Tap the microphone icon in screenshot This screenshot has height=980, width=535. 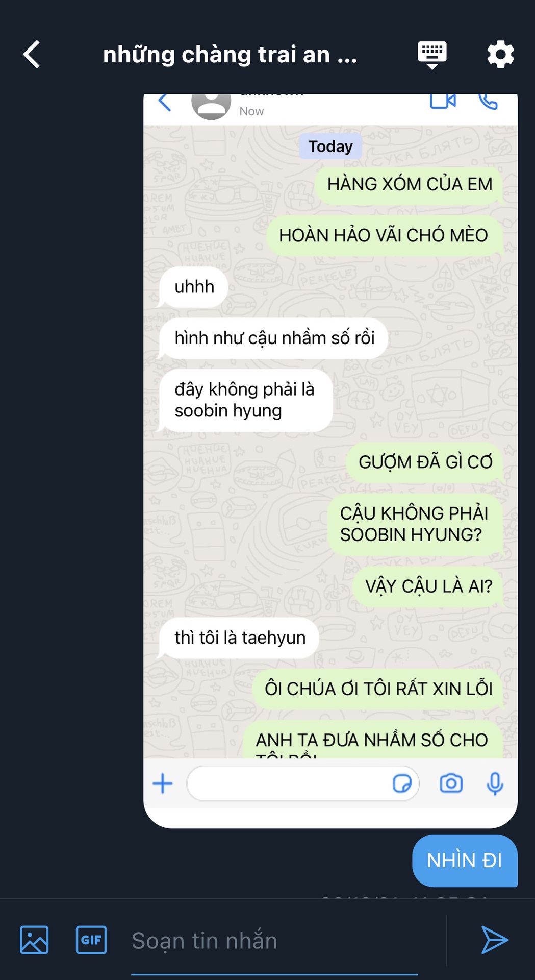click(x=495, y=783)
